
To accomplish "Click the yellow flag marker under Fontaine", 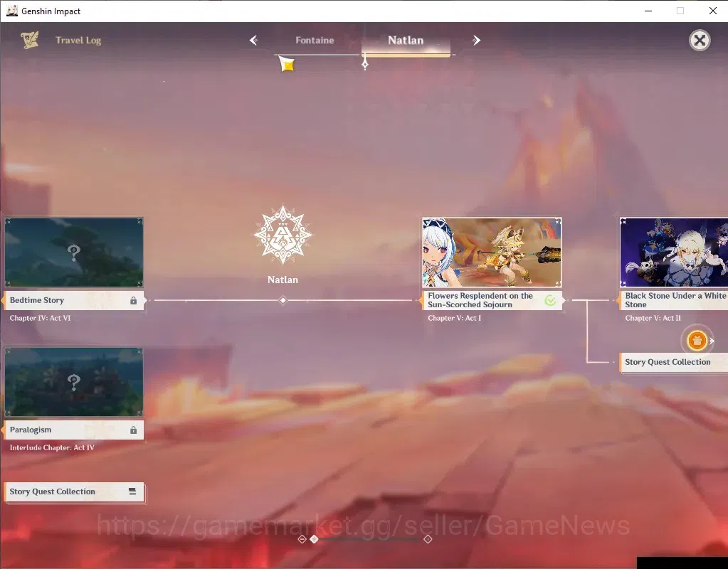I will [287, 64].
